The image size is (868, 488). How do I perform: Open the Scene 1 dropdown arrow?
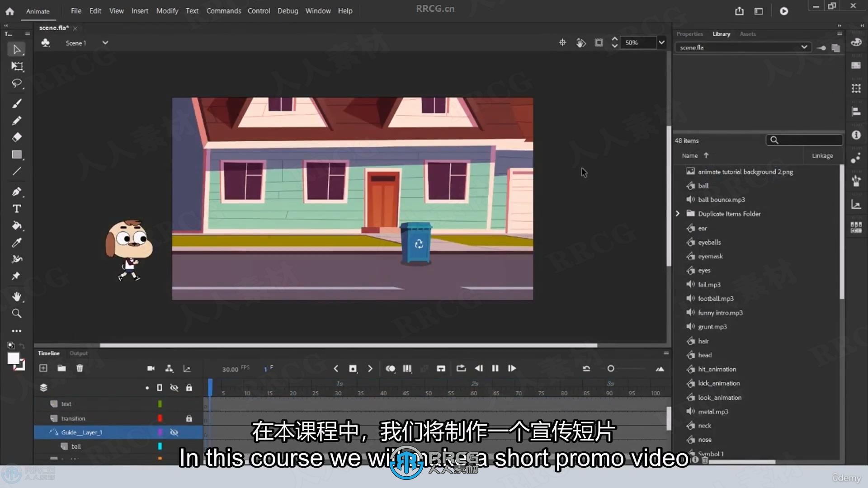tap(105, 43)
